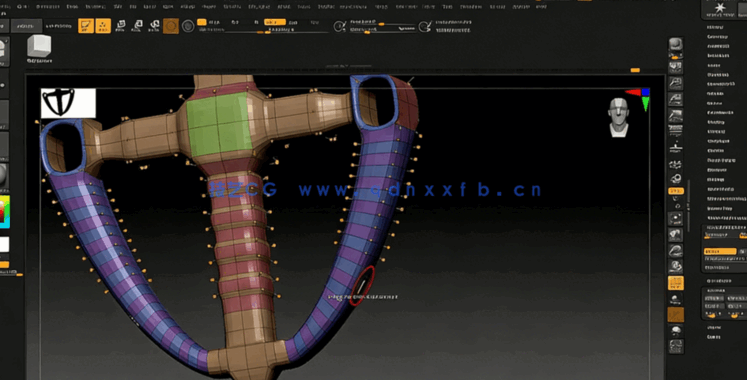Toggle the Zcut button
This screenshot has height=380, width=747.
coord(314,22)
